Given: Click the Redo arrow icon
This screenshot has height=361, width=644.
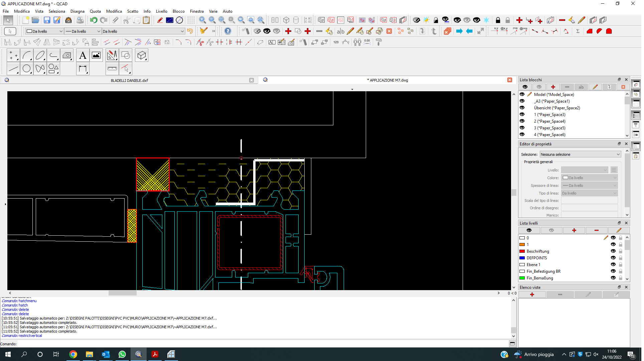Looking at the screenshot, I should click(104, 20).
